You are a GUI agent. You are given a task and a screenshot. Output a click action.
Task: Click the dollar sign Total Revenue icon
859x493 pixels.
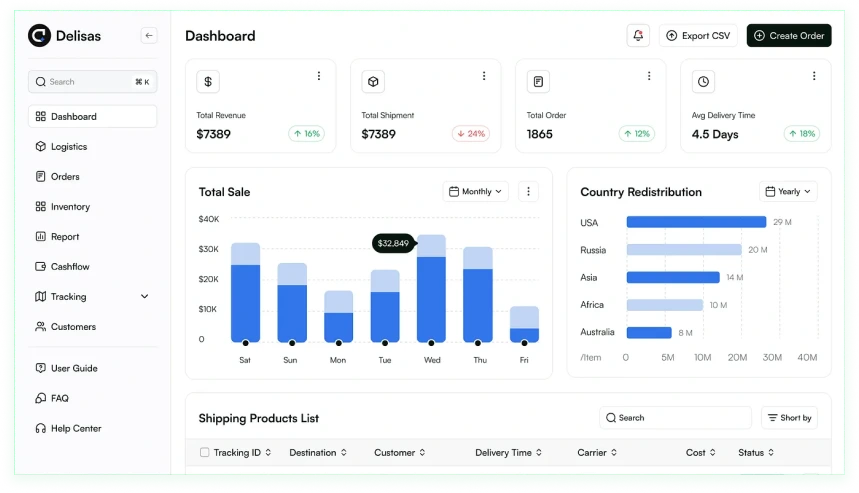pos(208,82)
